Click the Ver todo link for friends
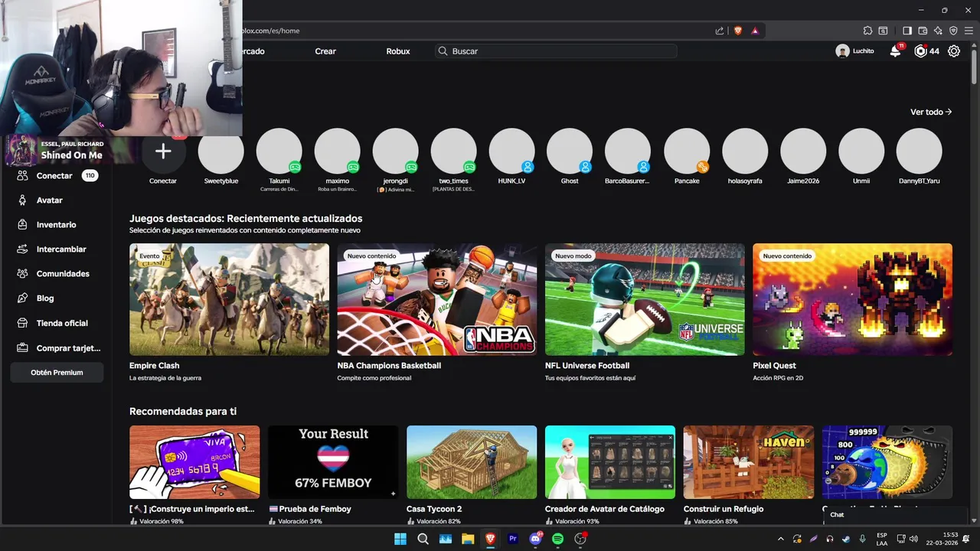This screenshot has height=551, width=980. click(931, 112)
